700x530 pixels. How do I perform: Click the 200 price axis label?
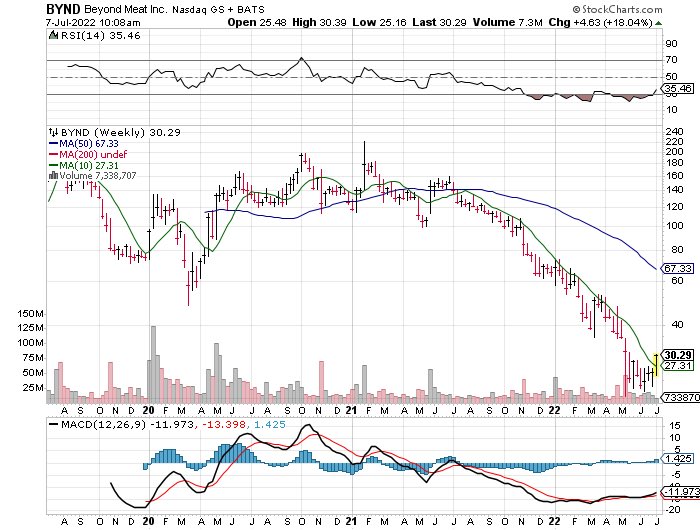tap(674, 152)
